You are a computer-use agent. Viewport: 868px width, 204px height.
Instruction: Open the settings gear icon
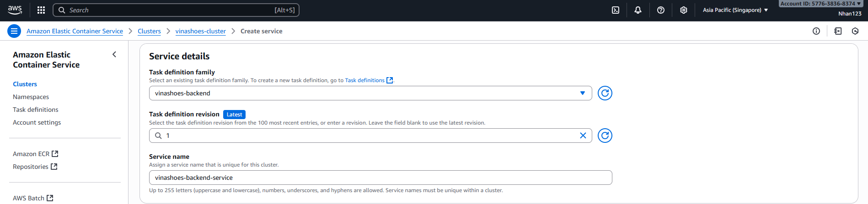(x=684, y=10)
